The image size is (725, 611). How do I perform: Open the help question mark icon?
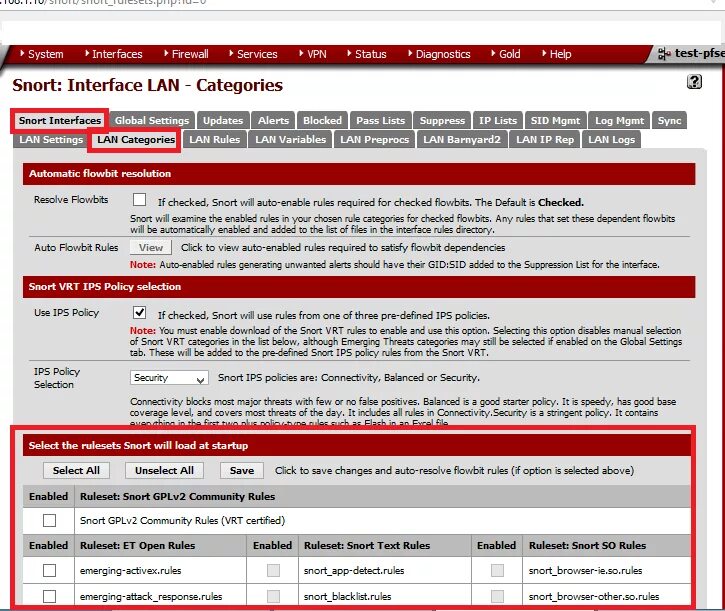click(x=694, y=82)
